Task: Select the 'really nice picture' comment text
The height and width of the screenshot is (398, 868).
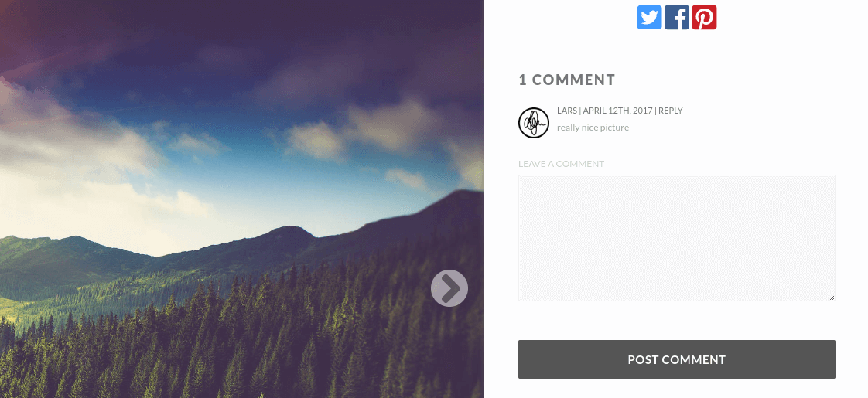Action: point(593,128)
